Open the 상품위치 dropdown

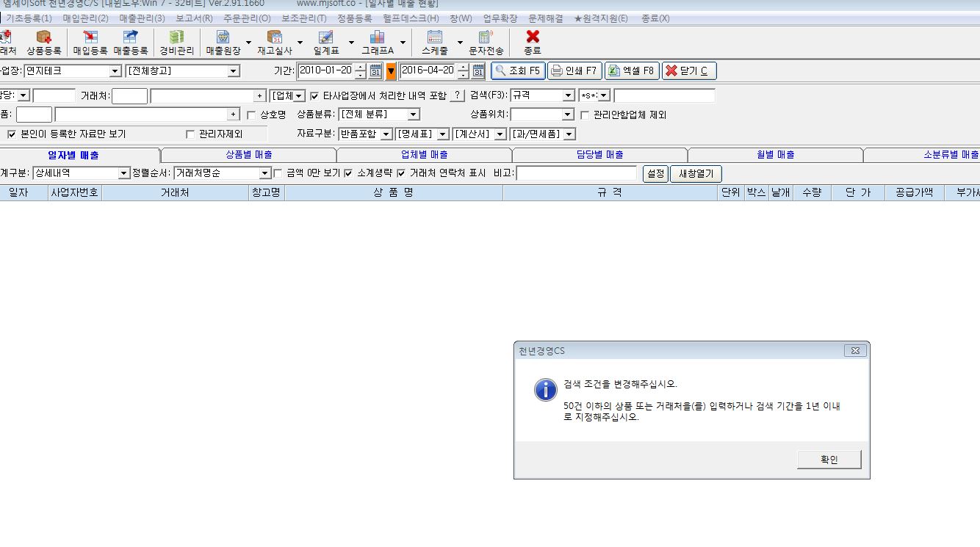point(568,115)
